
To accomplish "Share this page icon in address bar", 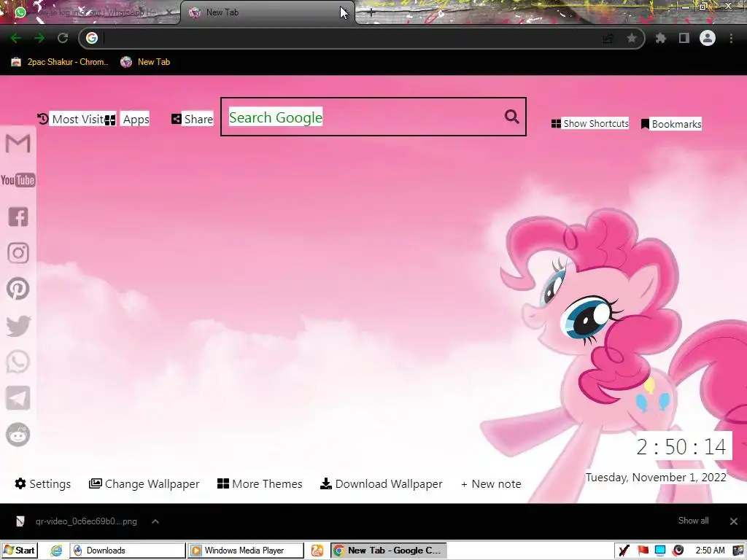I will (x=608, y=38).
